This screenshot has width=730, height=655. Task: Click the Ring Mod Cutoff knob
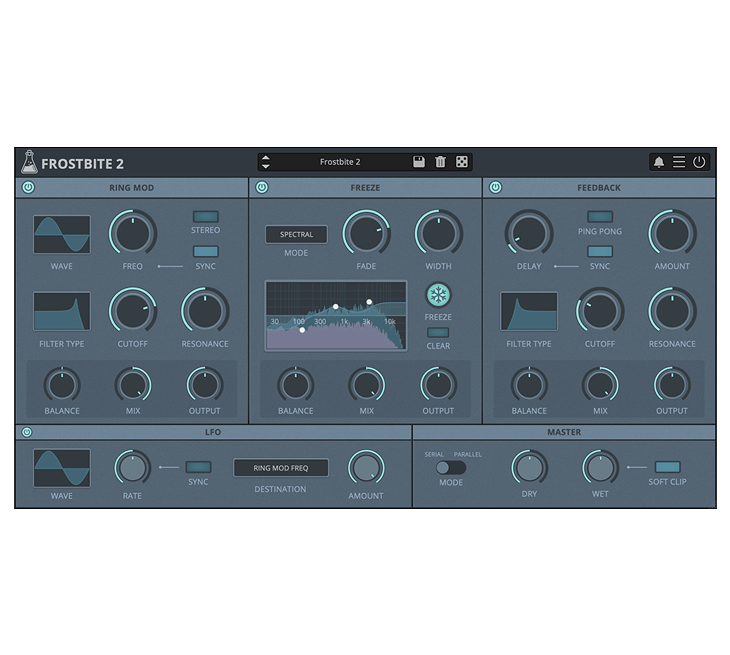click(x=133, y=311)
